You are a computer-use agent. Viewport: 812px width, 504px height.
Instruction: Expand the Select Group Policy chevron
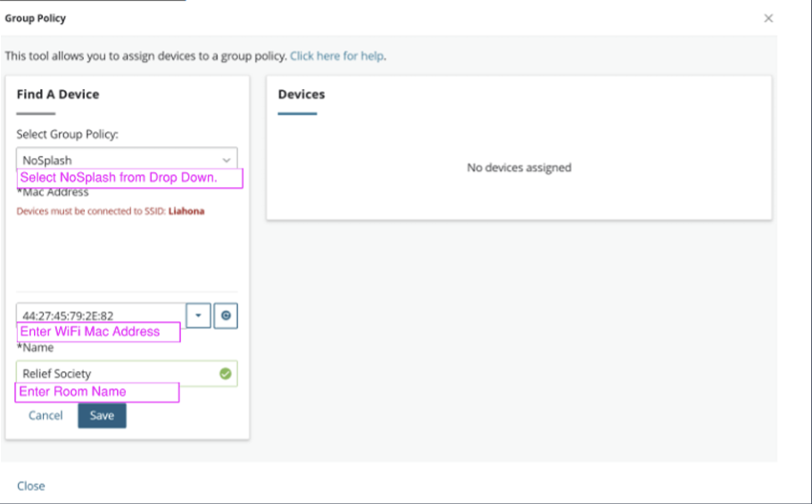pyautogui.click(x=227, y=161)
